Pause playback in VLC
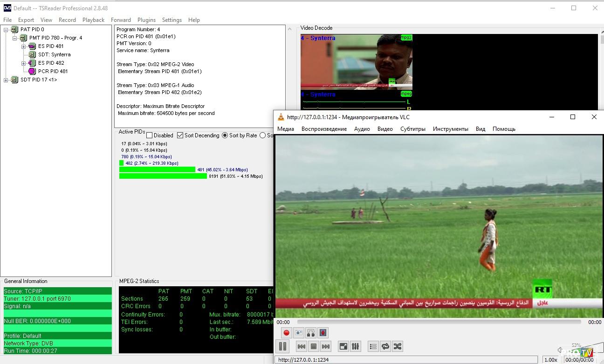The width and height of the screenshot is (604, 364). click(282, 346)
